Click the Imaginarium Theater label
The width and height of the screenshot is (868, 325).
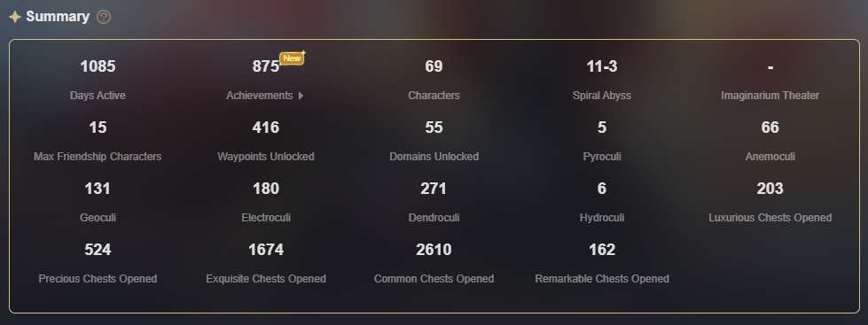coord(770,96)
